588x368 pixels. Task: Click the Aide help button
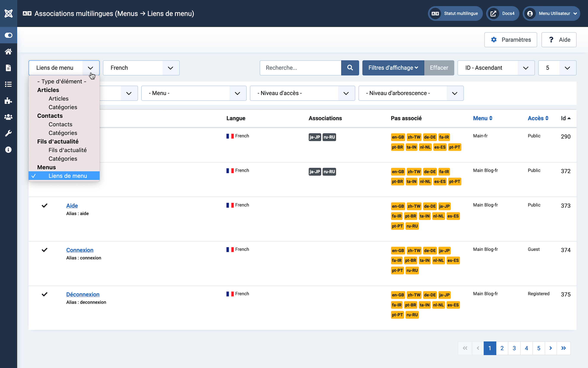pos(559,40)
